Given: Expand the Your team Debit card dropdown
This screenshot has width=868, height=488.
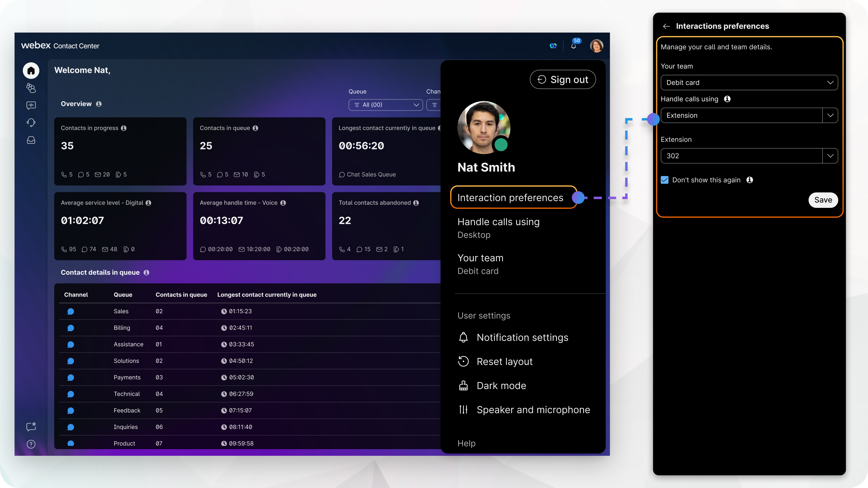Looking at the screenshot, I should point(749,83).
